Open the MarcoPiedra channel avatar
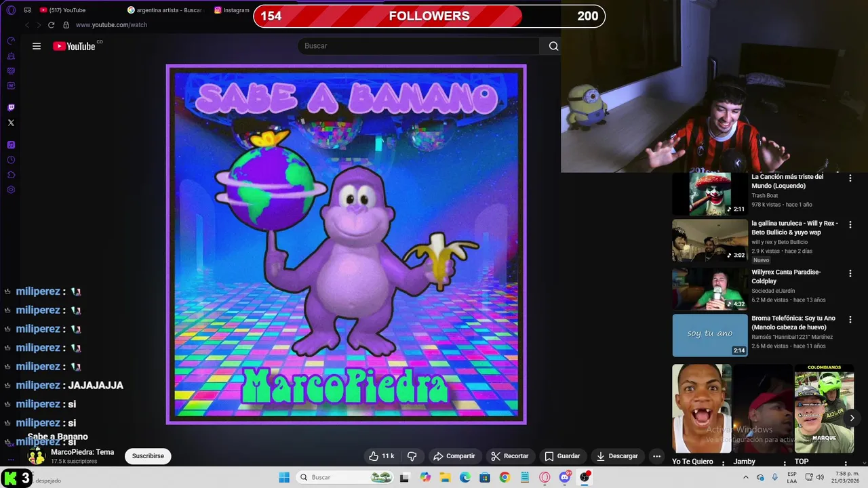This screenshot has height=488, width=868. 36,456
